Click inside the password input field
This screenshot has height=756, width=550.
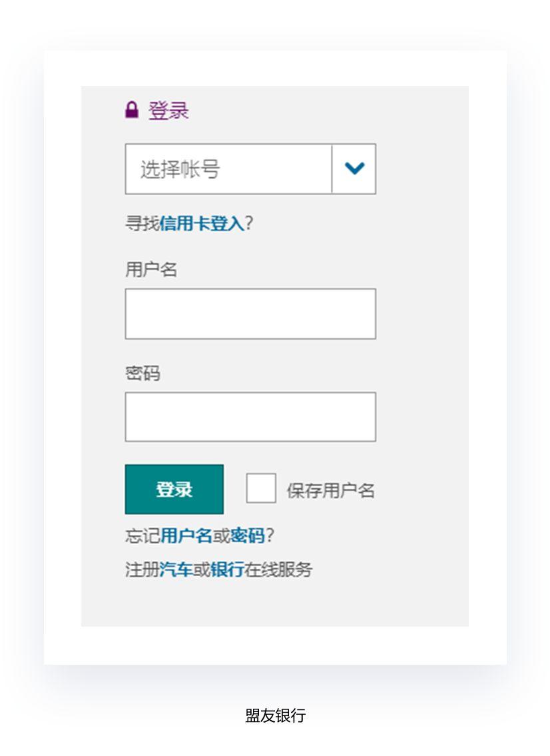[250, 416]
